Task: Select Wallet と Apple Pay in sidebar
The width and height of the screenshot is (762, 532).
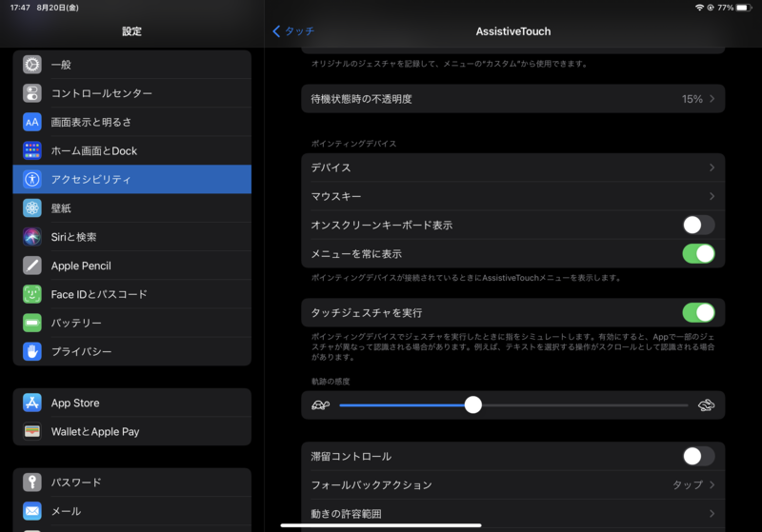Action: 132,431
